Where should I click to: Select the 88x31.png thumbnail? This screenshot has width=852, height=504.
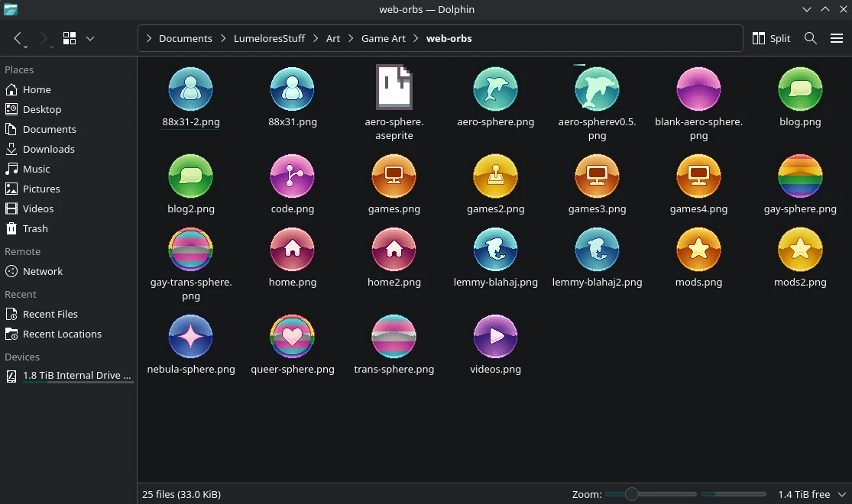(x=293, y=89)
